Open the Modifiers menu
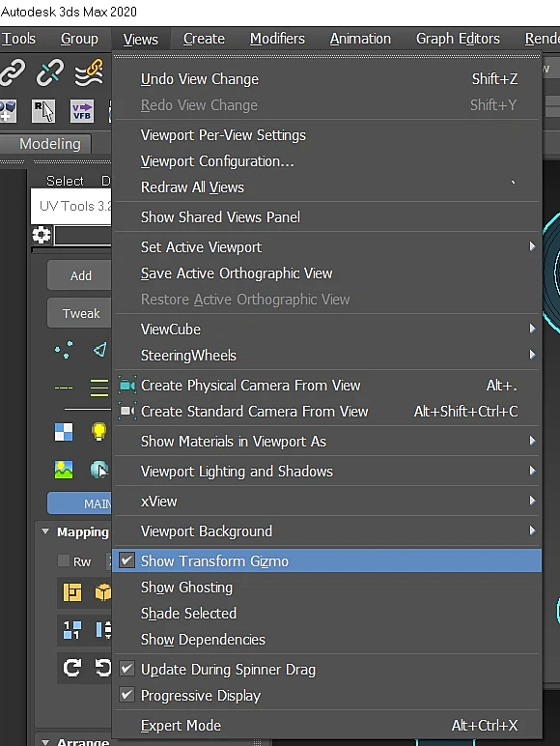 [x=277, y=39]
